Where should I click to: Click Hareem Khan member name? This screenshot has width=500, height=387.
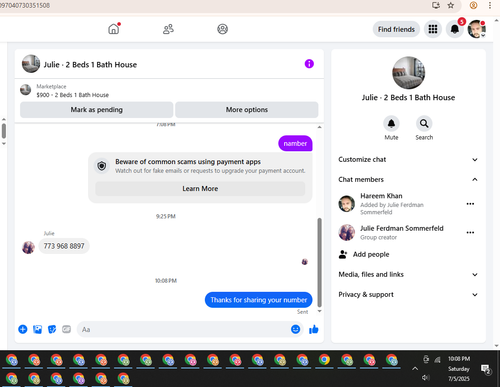point(381,196)
